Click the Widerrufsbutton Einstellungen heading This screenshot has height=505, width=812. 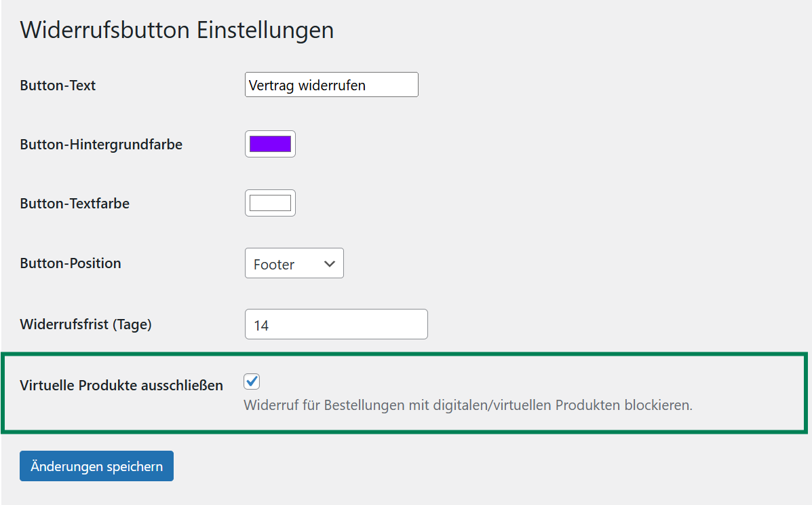coord(177,31)
